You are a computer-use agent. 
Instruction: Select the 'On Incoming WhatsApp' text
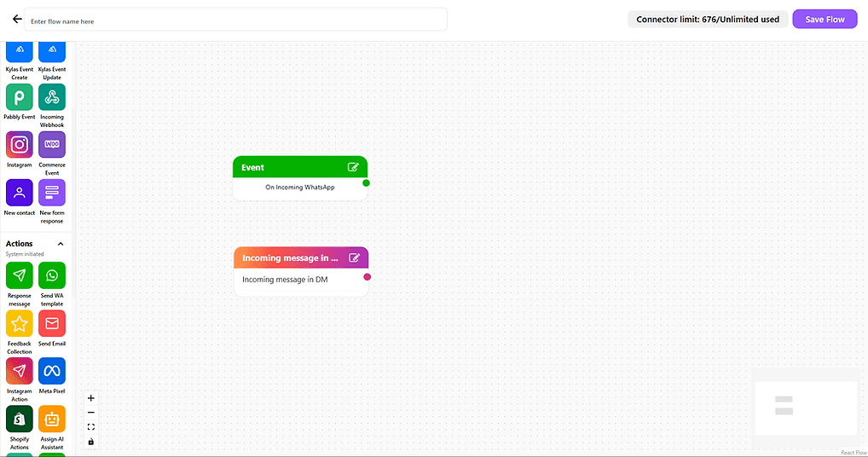point(300,188)
